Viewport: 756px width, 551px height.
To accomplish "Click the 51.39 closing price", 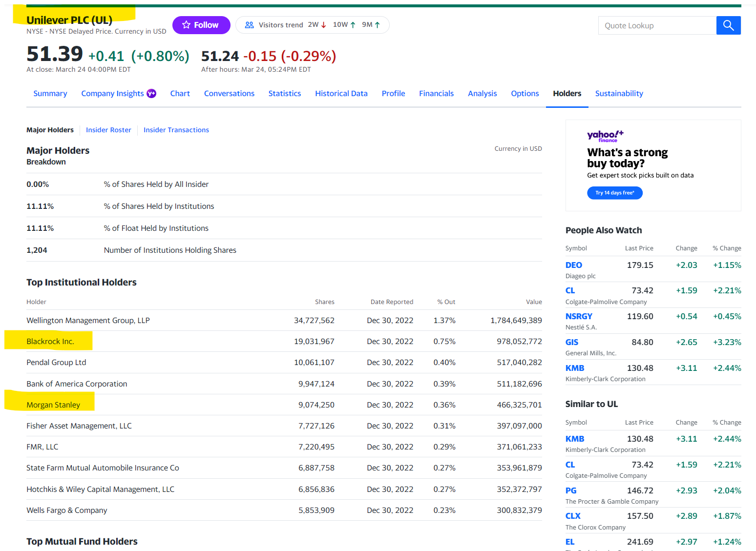I will [x=55, y=54].
